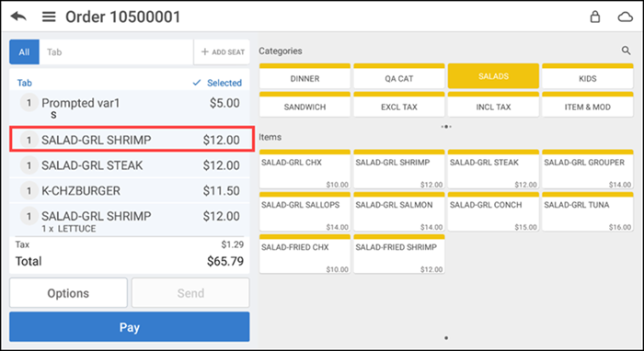Open the INCL TAX category
Screen dimensions: 644x351
click(493, 104)
